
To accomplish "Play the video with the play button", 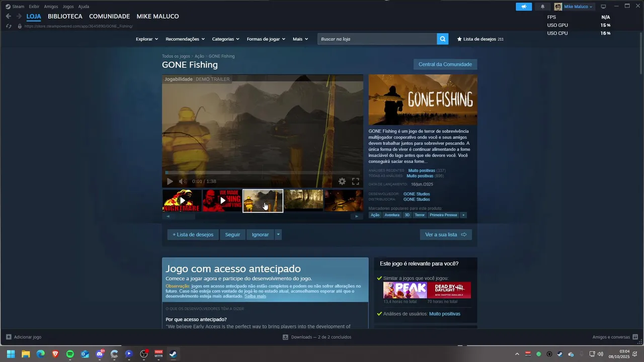I will 170,182.
